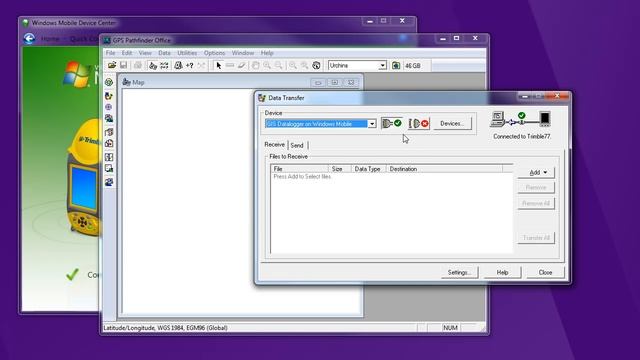Select the Pan hand tool
Viewport: 640px width, 360px height.
point(255,65)
